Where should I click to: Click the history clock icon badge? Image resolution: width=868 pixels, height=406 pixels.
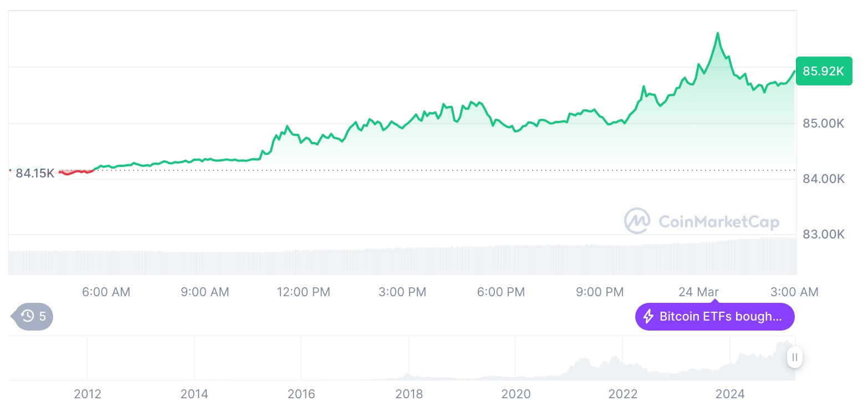pyautogui.click(x=28, y=317)
